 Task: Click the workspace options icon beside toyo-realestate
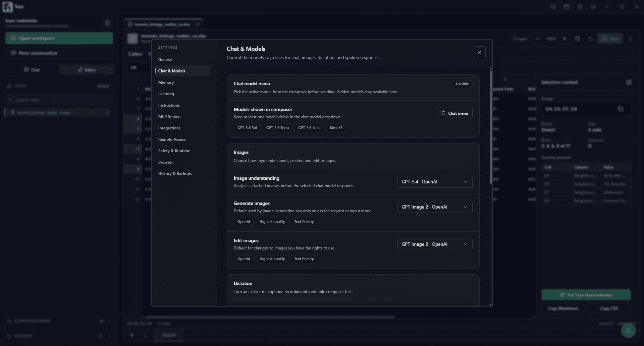click(x=108, y=23)
